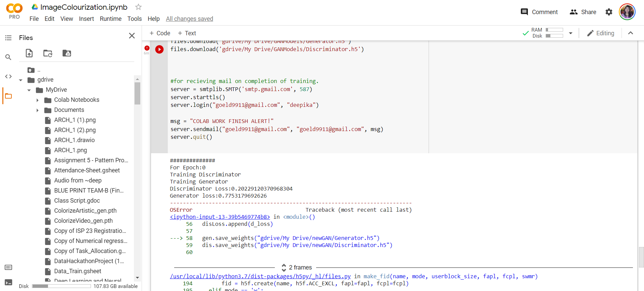Click the upload file icon
Screen dimensions: 644x291
coord(29,53)
